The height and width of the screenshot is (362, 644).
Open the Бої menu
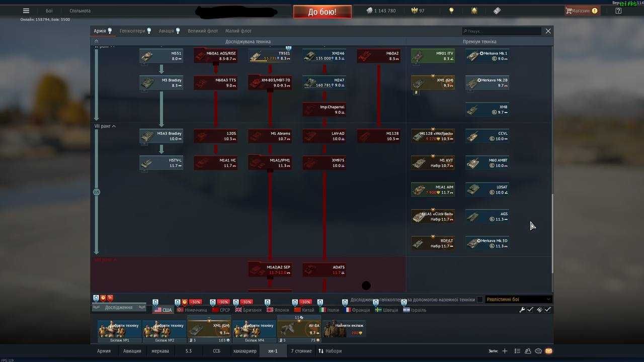[x=49, y=11]
